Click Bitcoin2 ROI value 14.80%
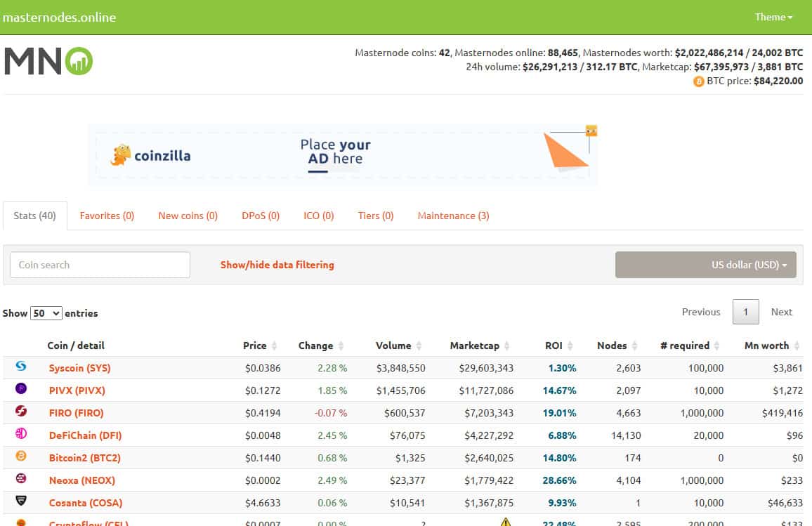 (x=559, y=458)
